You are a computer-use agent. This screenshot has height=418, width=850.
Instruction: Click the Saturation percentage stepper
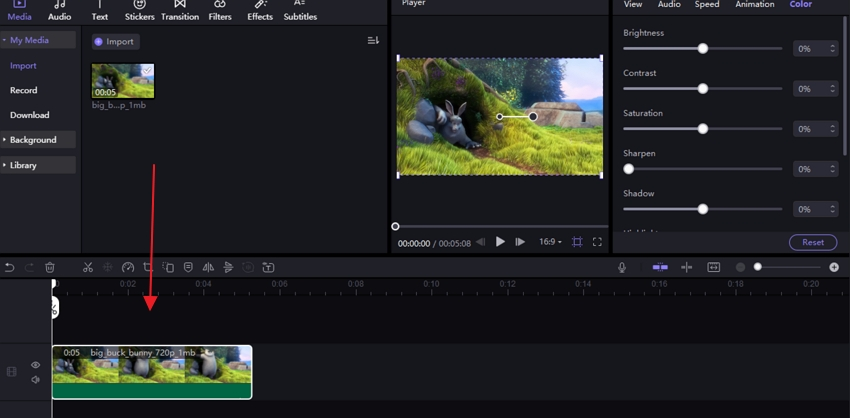coord(832,129)
